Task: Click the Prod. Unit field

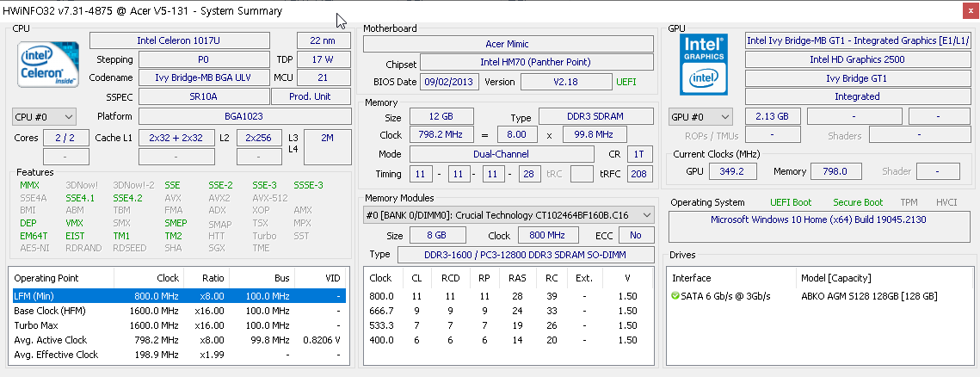Action: tap(311, 96)
